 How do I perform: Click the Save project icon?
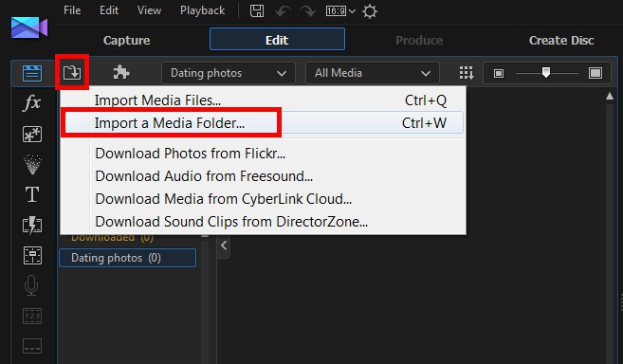click(x=257, y=10)
